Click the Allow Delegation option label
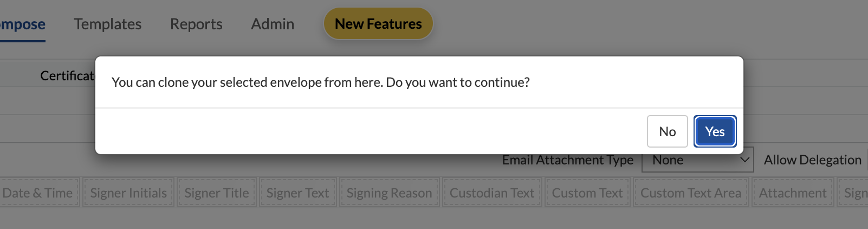The height and width of the screenshot is (229, 868). tap(812, 160)
